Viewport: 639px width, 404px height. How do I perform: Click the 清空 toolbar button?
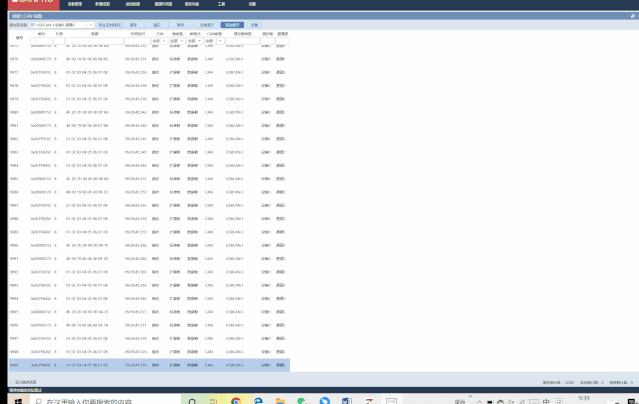click(x=156, y=25)
